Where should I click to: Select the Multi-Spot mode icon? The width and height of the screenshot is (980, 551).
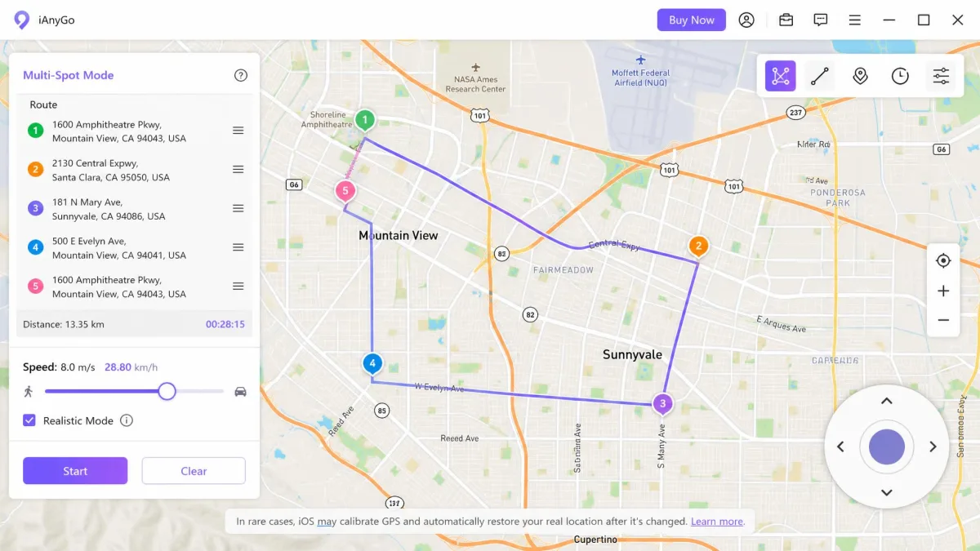pyautogui.click(x=781, y=76)
